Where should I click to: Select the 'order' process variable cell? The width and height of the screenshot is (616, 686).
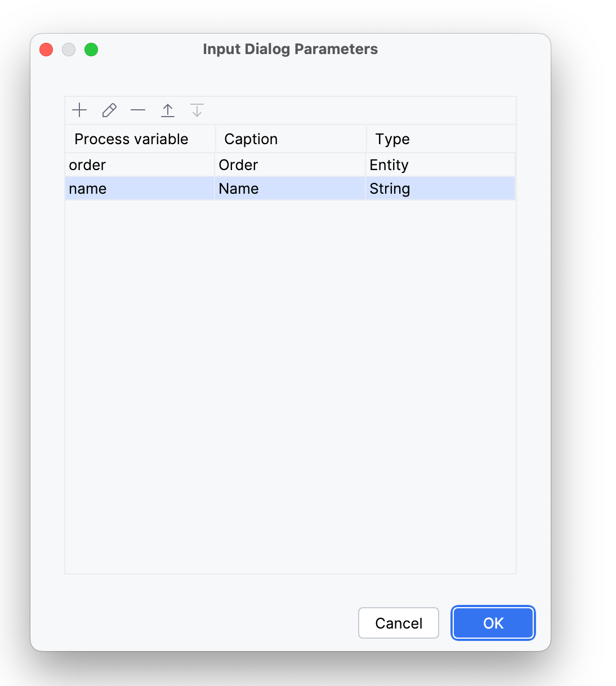pos(140,165)
